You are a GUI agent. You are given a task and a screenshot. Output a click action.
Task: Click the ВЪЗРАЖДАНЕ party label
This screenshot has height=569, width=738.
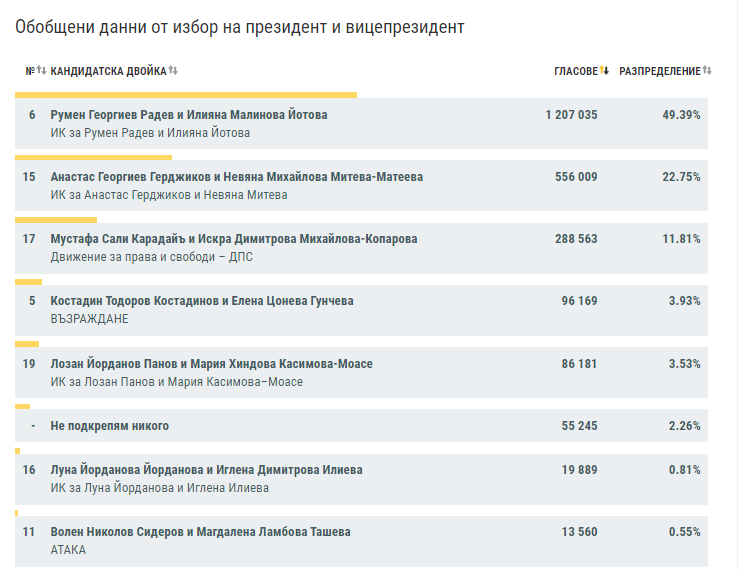[x=89, y=319]
